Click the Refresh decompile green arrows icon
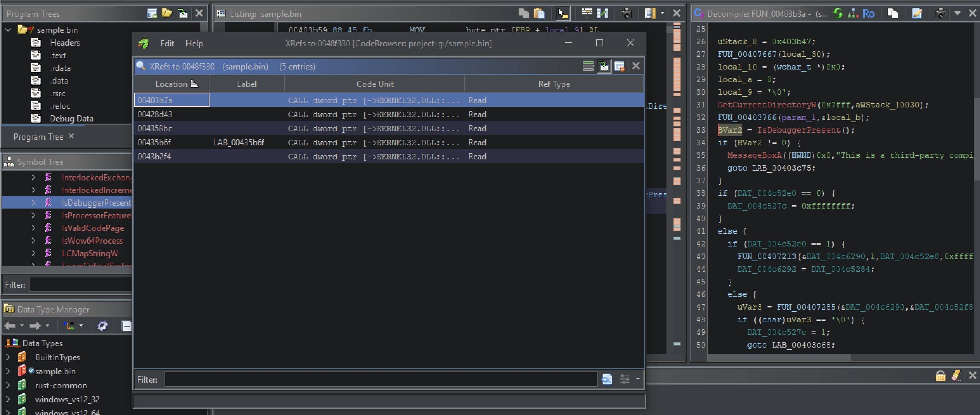The width and height of the screenshot is (980, 415). click(838, 14)
